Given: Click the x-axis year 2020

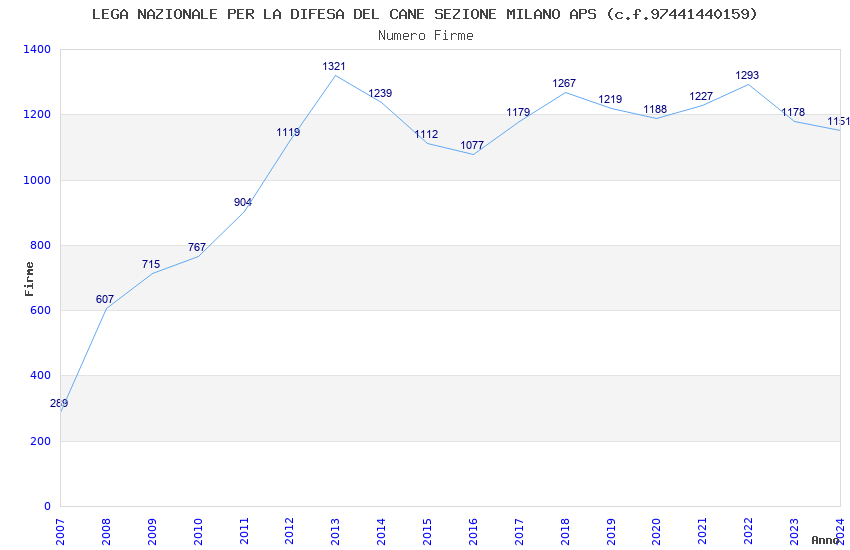Looking at the screenshot, I should pyautogui.click(x=656, y=531).
